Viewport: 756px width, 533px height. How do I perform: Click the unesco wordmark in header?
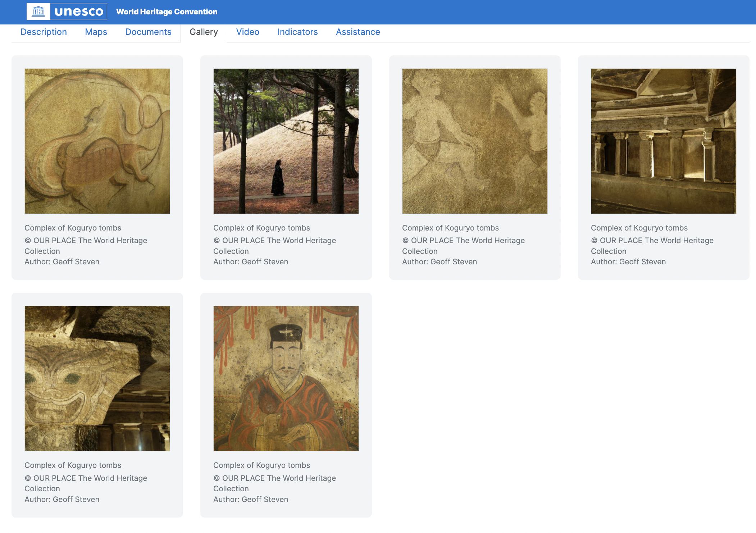click(x=79, y=12)
